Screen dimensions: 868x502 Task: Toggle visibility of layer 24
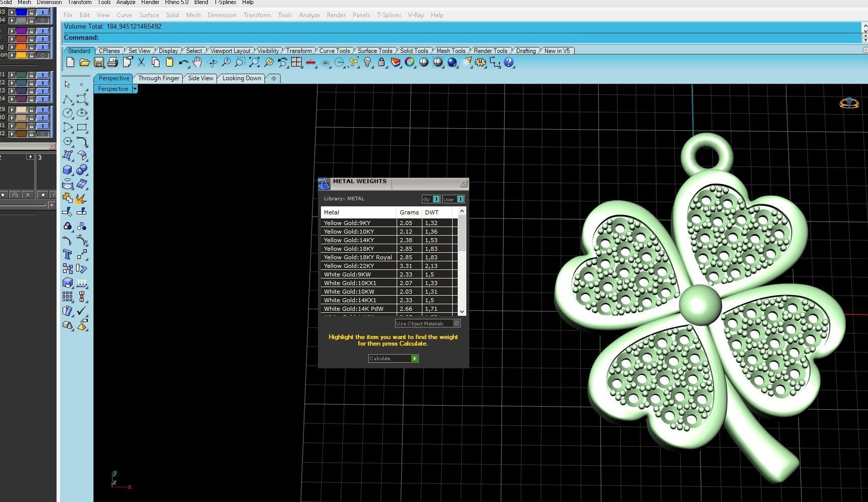coord(43,99)
